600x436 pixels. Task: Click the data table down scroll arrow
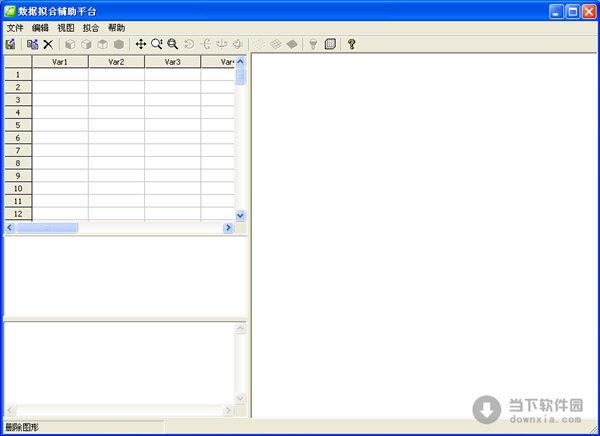pyautogui.click(x=240, y=216)
